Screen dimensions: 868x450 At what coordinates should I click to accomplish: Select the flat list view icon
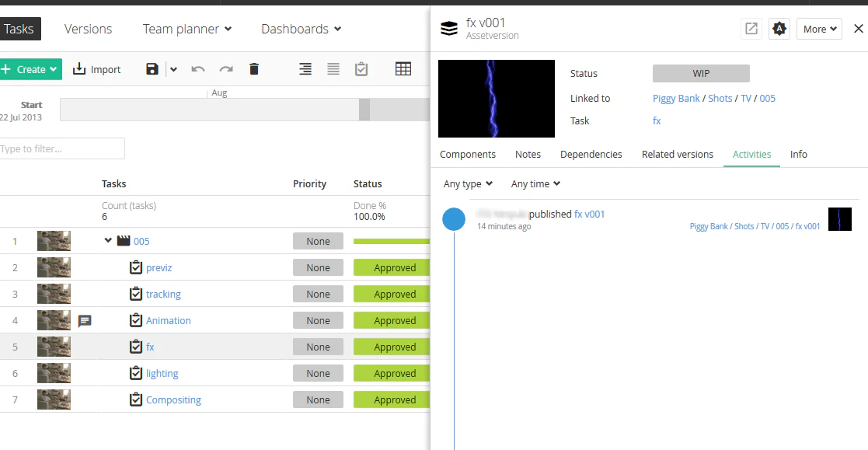[x=333, y=69]
